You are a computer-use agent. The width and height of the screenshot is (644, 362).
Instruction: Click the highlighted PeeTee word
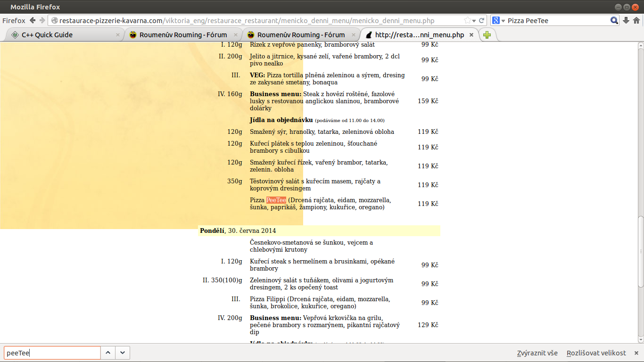pyautogui.click(x=276, y=200)
